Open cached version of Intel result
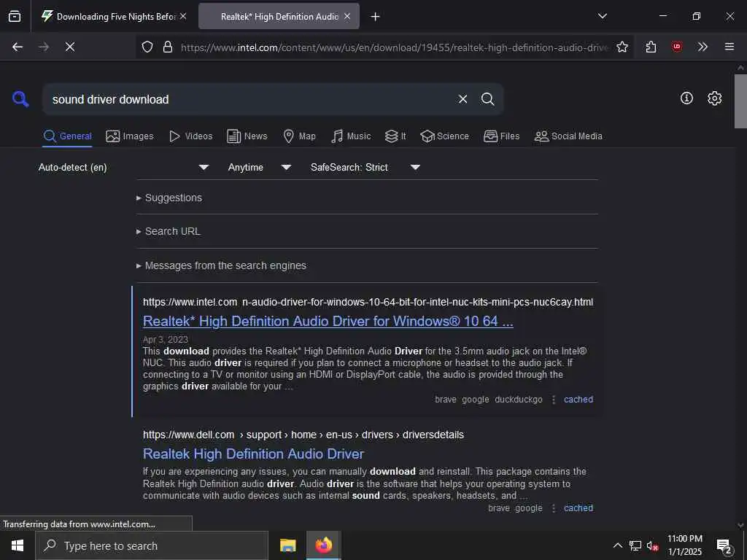Viewport: 747px width, 560px height. 578,400
